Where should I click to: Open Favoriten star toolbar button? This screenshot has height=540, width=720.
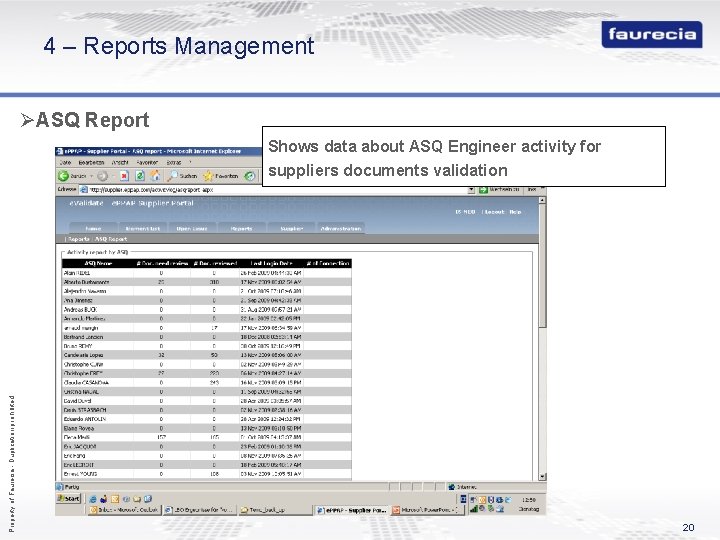[x=220, y=176]
